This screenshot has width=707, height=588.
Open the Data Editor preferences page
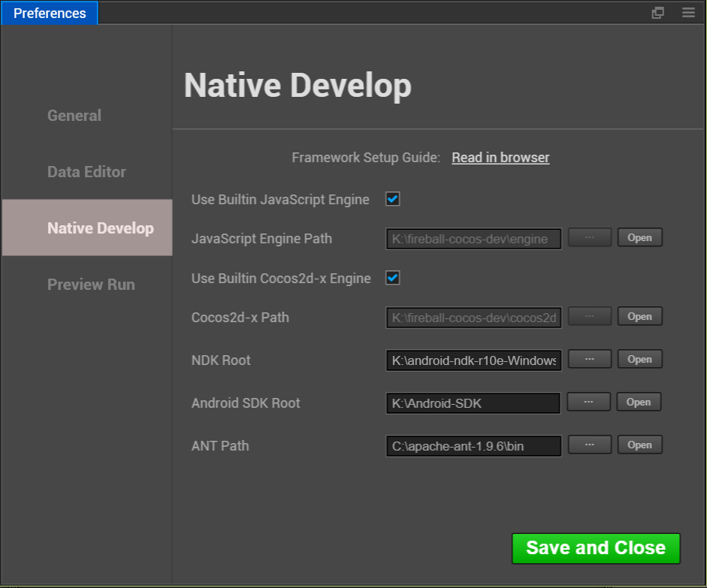(x=86, y=171)
